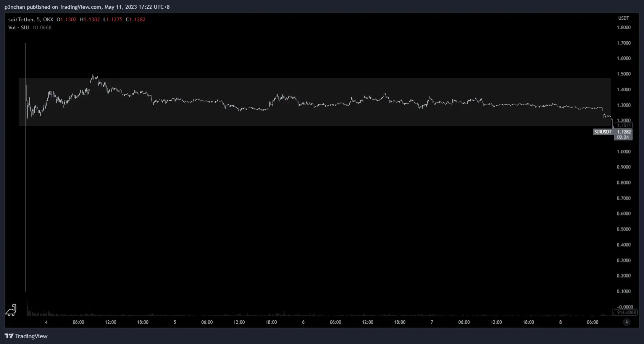Click the date marker 5 on the time axis
Screen dimensions: 644x344
point(175,322)
